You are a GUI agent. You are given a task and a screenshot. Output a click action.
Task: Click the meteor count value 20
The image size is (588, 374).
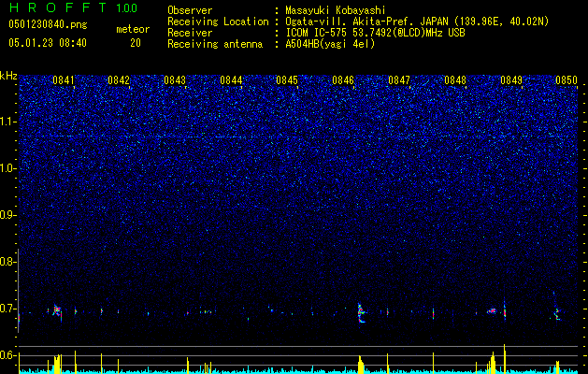(x=136, y=43)
